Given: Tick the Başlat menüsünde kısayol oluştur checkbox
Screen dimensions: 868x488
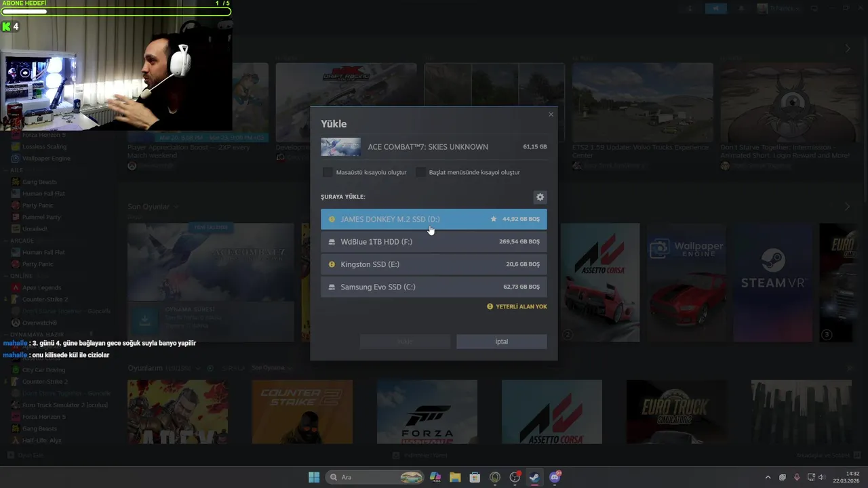Looking at the screenshot, I should (x=420, y=172).
